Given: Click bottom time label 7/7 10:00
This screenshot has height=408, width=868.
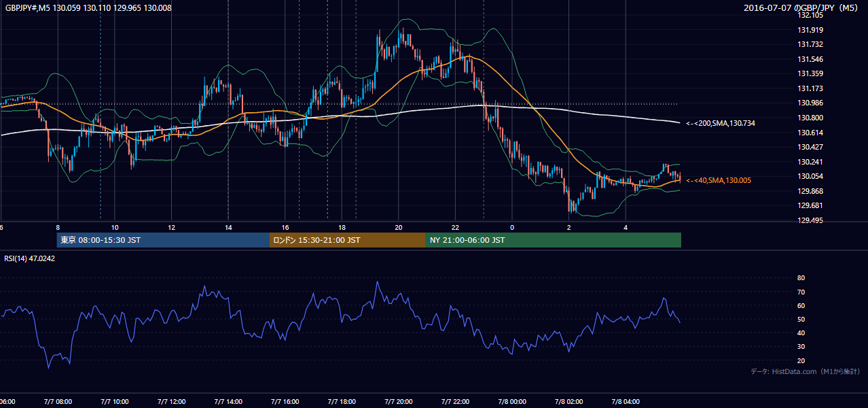Looking at the screenshot, I should 115,402.
